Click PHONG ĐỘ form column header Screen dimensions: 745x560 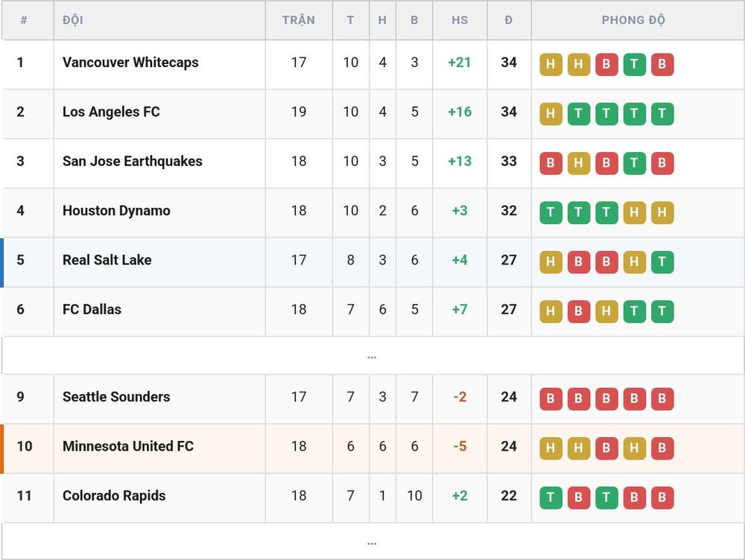[633, 20]
